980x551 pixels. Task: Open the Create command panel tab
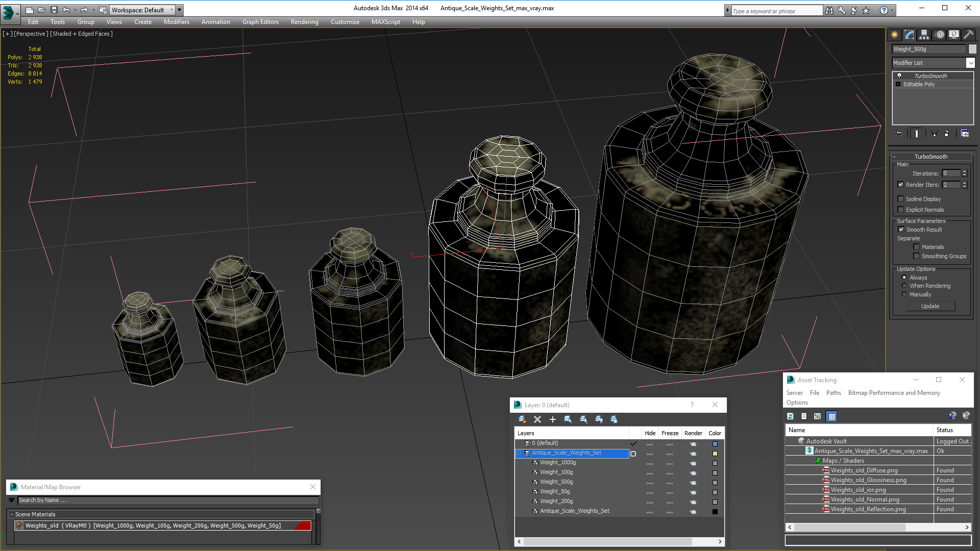coord(894,34)
